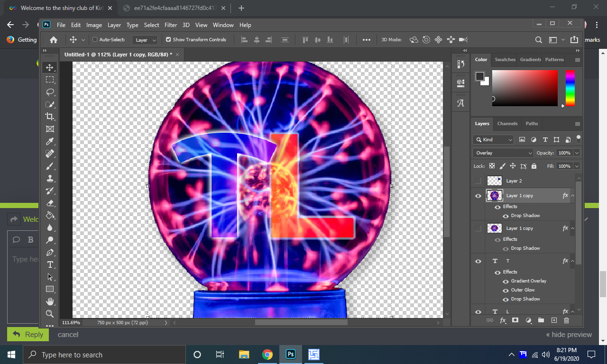
Task: Select the Horizontal Type tool
Action: pos(50,264)
